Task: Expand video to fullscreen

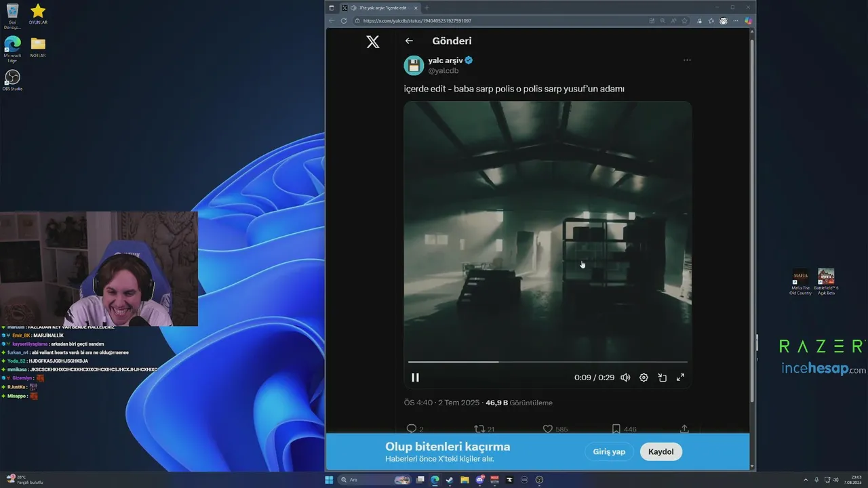Action: coord(680,378)
